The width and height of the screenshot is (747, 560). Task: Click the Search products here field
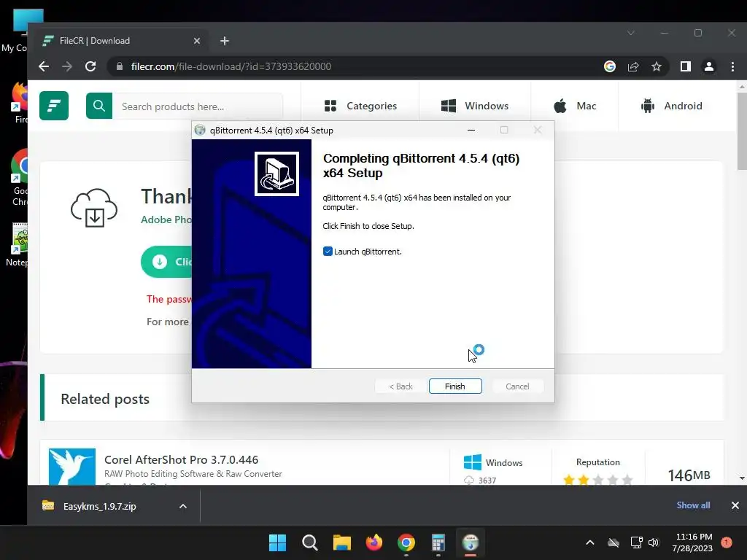click(x=197, y=106)
